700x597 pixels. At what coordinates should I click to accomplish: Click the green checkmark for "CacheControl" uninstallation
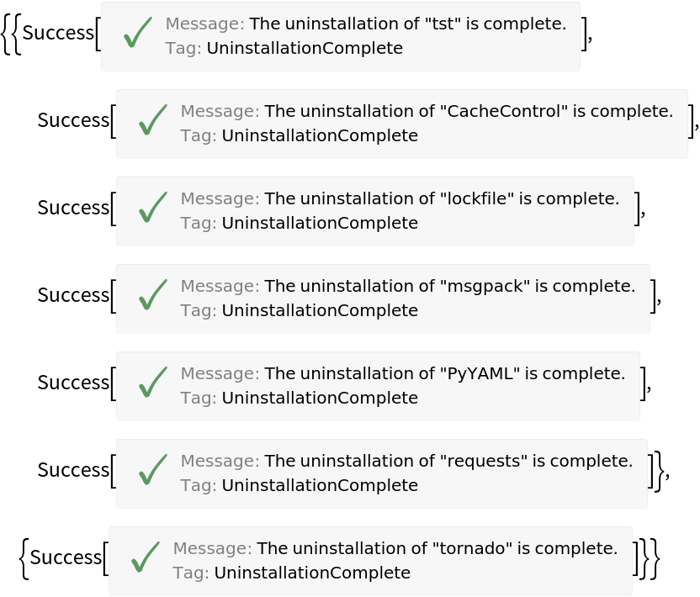click(152, 120)
